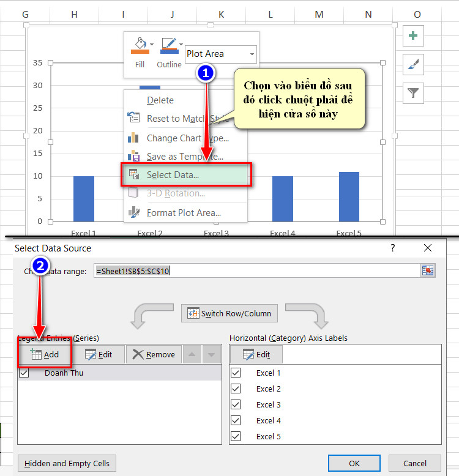
Task: Expand the Fill color dropdown arrow
Action: tap(152, 44)
